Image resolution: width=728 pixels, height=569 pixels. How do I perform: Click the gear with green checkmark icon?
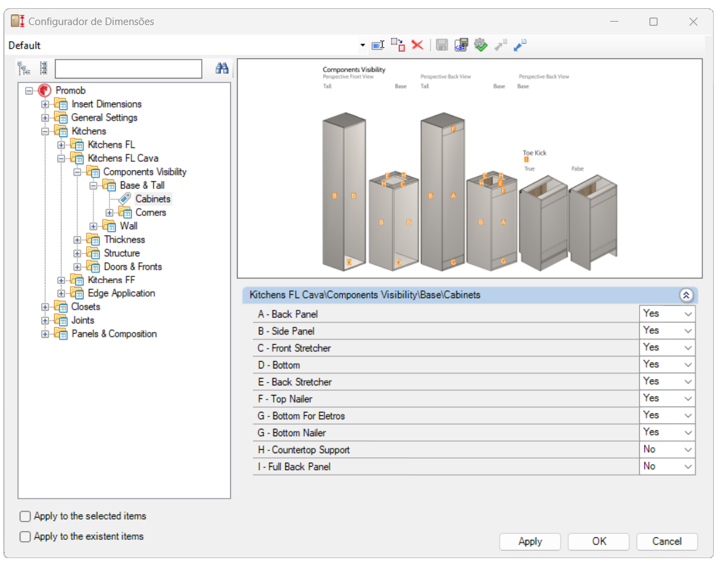[x=481, y=45]
